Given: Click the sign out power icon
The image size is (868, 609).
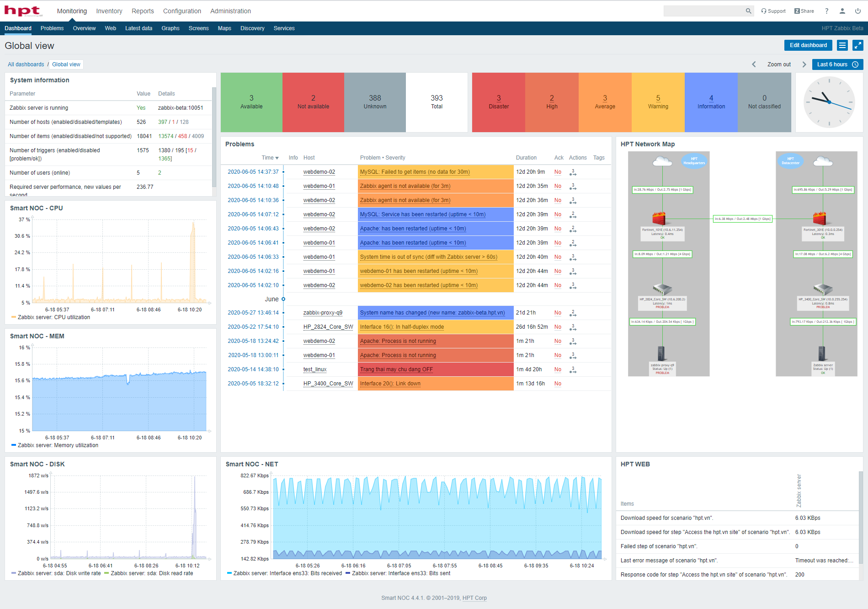Looking at the screenshot, I should (x=858, y=11).
